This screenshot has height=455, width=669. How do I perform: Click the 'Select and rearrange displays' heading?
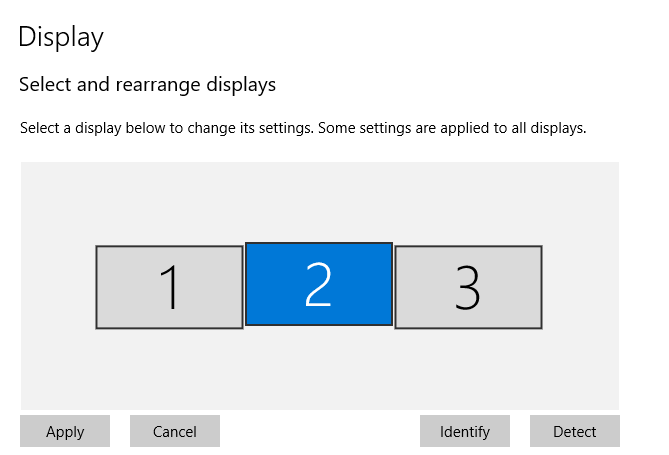point(147,85)
